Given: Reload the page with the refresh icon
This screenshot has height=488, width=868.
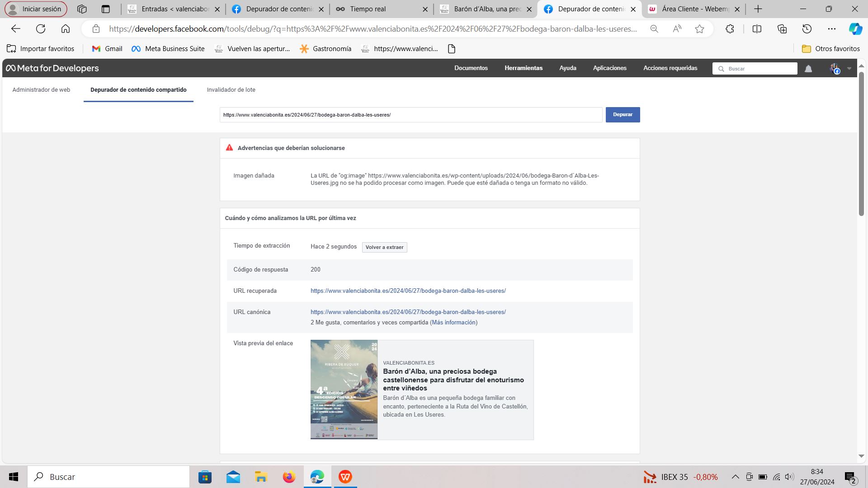Looking at the screenshot, I should pyautogui.click(x=41, y=29).
